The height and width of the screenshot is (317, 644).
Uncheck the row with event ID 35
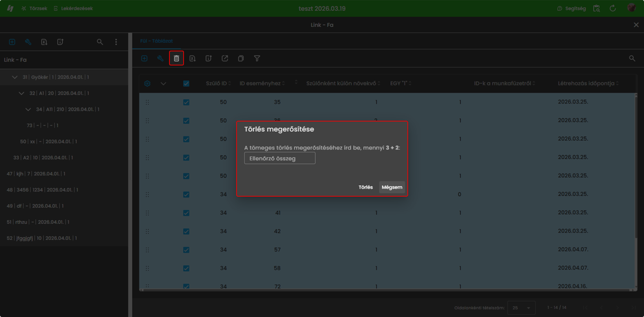(x=186, y=102)
